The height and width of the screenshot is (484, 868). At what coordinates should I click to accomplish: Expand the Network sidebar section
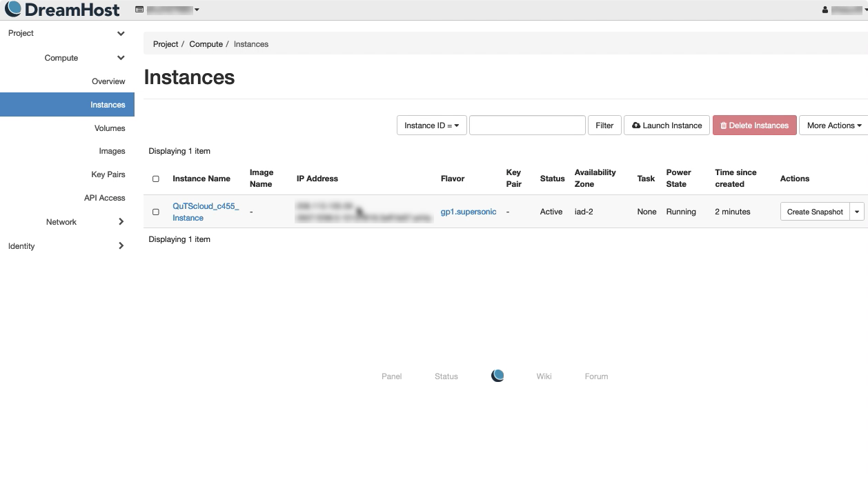tap(121, 222)
